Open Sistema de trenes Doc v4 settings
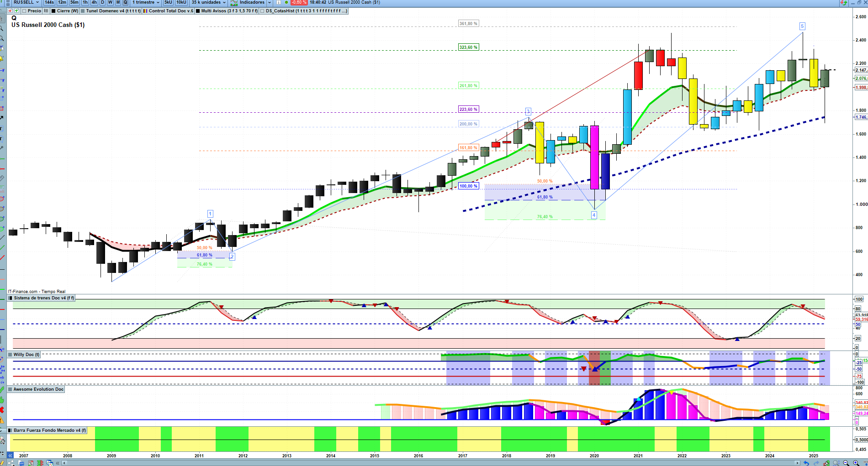This screenshot has width=868, height=466. coord(41,298)
